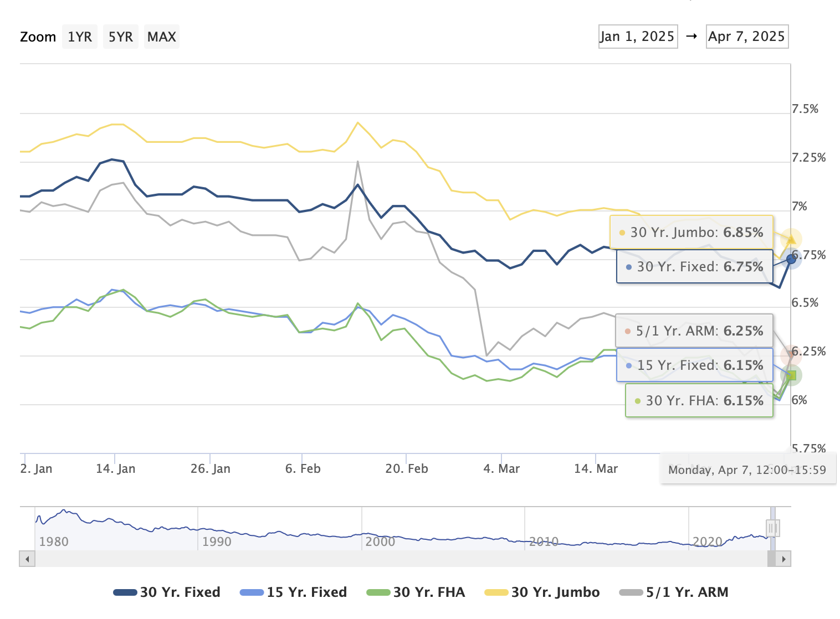
Task: Click navigator timeline near 2000
Action: point(380,541)
